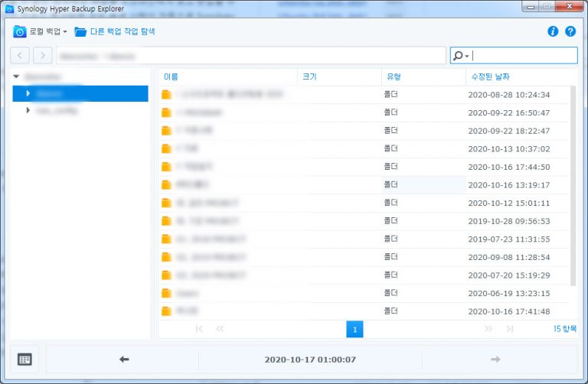The height and width of the screenshot is (384, 588).
Task: Select page 1 in pagination
Action: tap(354, 329)
